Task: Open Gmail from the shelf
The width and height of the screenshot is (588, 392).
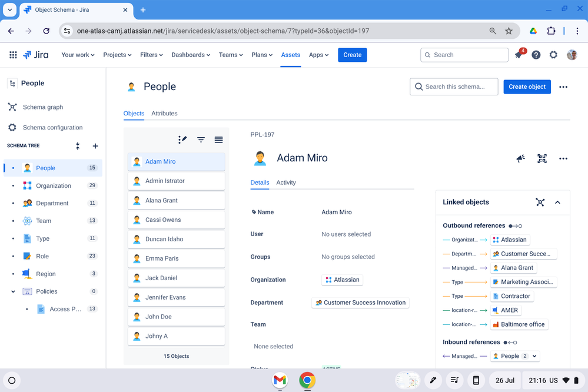Action: (x=280, y=380)
